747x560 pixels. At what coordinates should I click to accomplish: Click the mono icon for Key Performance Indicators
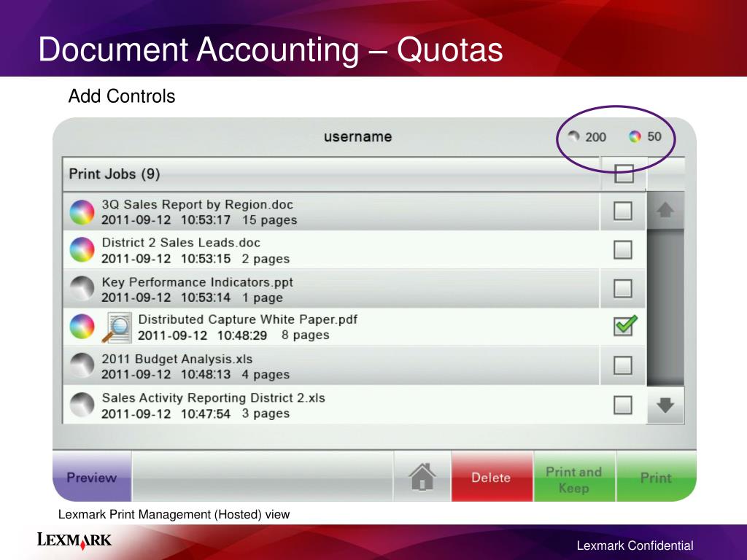pyautogui.click(x=82, y=289)
